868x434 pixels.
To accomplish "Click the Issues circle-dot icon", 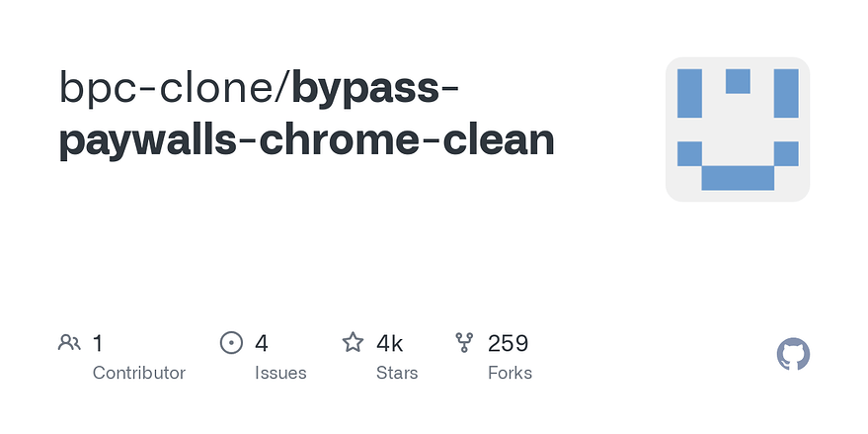I will [231, 343].
